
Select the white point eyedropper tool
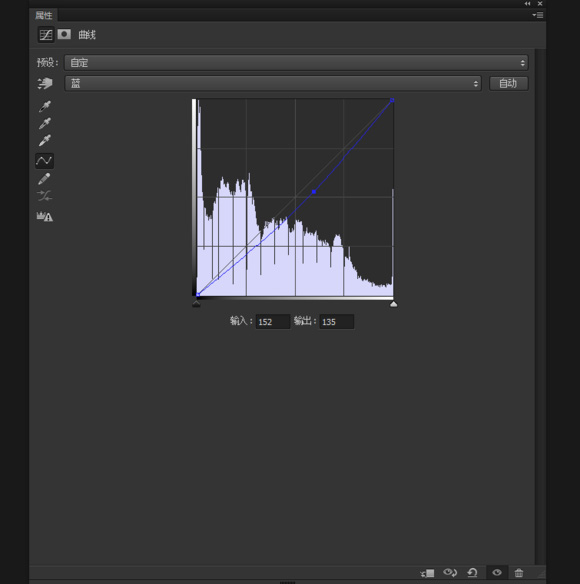(45, 140)
